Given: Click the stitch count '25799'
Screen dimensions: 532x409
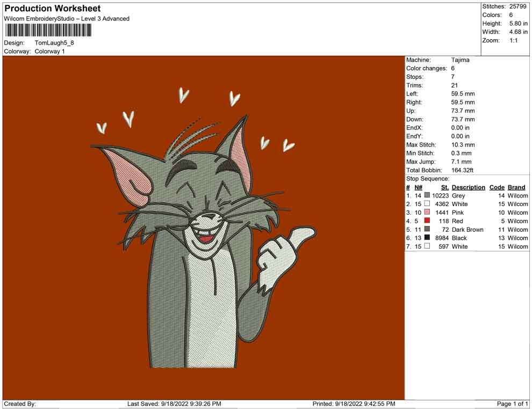Looking at the screenshot, I should [517, 6].
